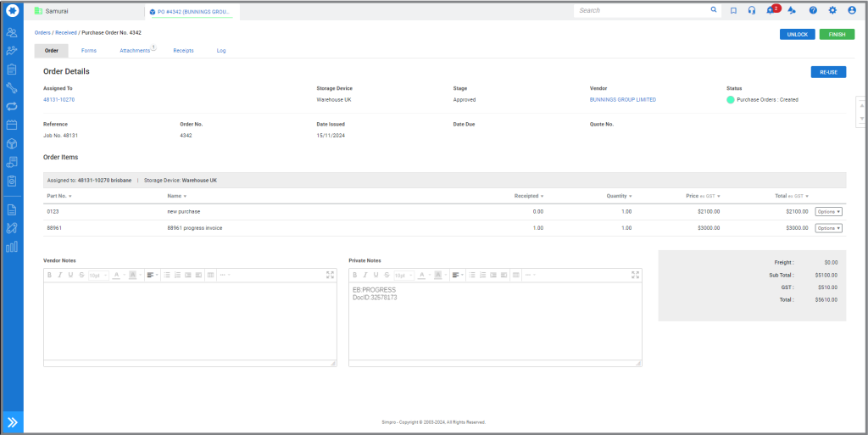This screenshot has width=868, height=435.
Task: Toggle strikethrough in Private Notes editor
Action: tap(387, 275)
